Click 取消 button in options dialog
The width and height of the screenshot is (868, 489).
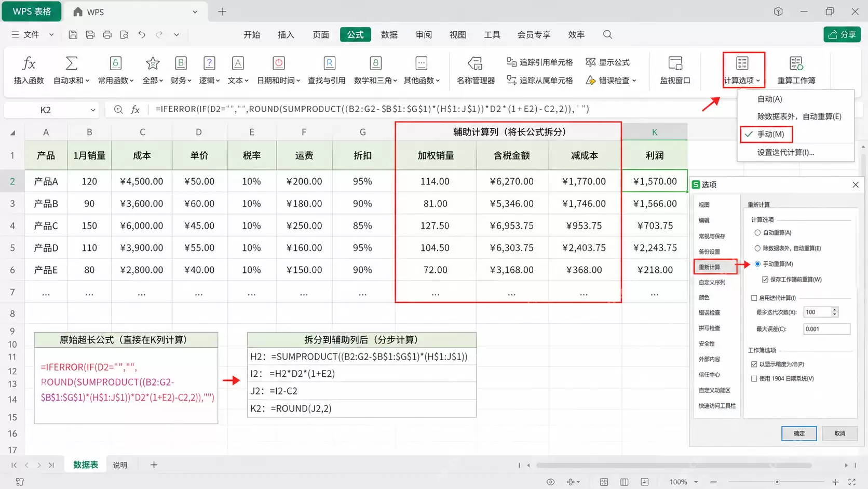(839, 433)
